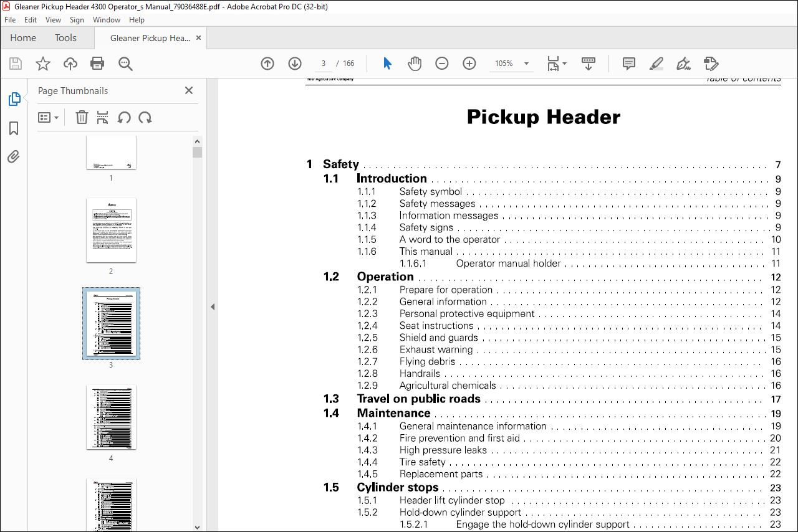Click the Edit PDF stamp icon
This screenshot has width=798, height=532.
711,64
